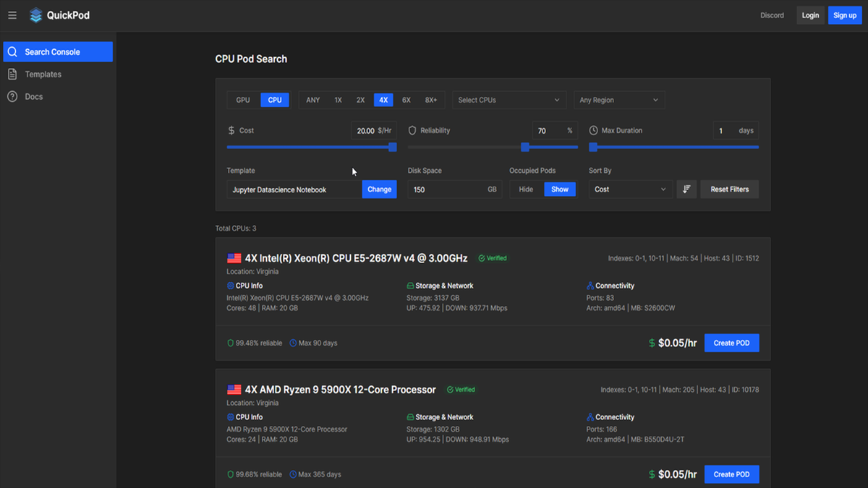Viewport: 868px width, 488px height.
Task: Open the Docs page
Action: [x=58, y=96]
